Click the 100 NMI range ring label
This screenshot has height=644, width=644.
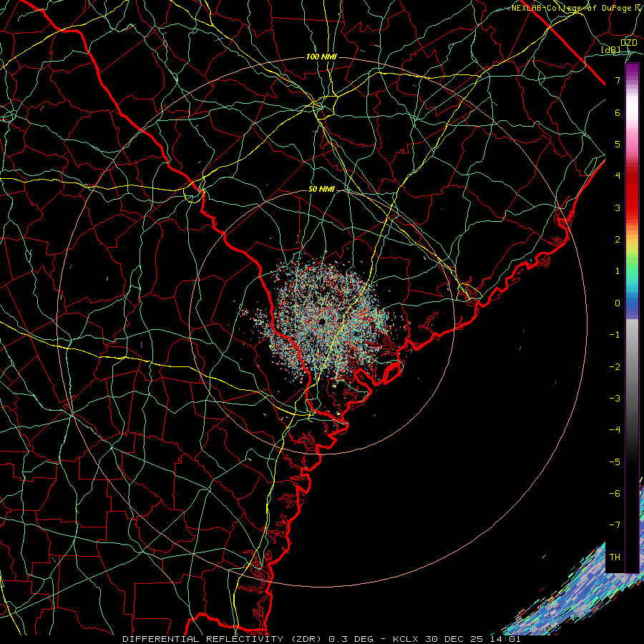pyautogui.click(x=321, y=57)
